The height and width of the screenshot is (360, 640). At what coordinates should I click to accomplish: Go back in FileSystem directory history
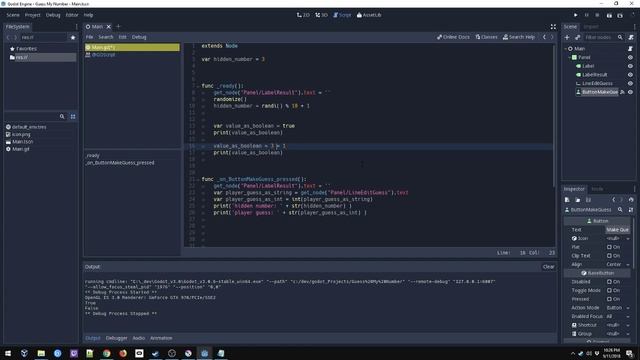coord(8,38)
